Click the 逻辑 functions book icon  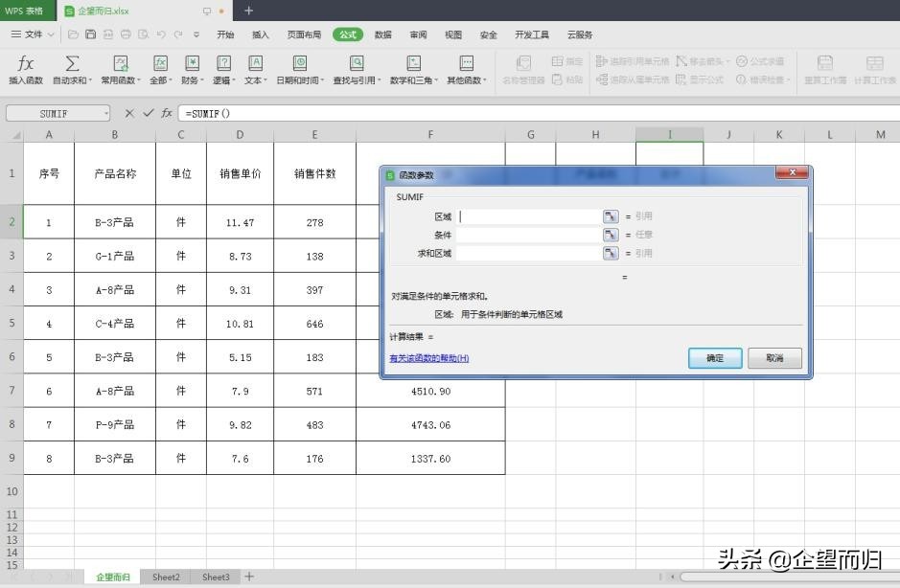tap(223, 63)
